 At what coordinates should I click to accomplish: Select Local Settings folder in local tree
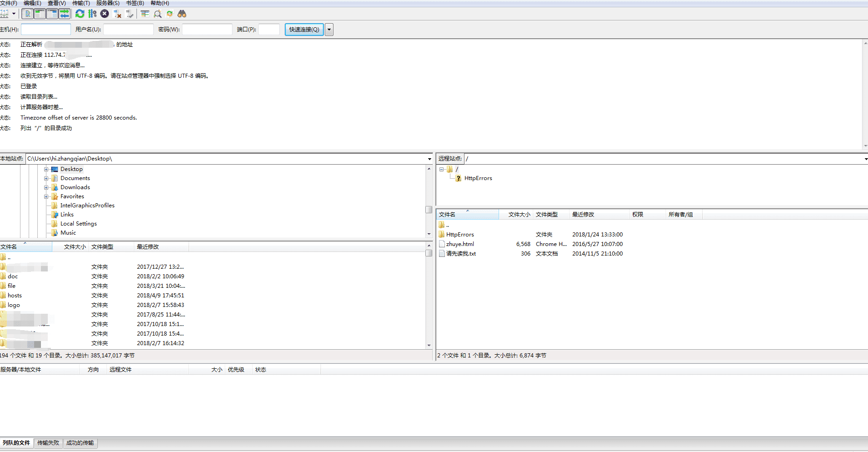pos(79,224)
